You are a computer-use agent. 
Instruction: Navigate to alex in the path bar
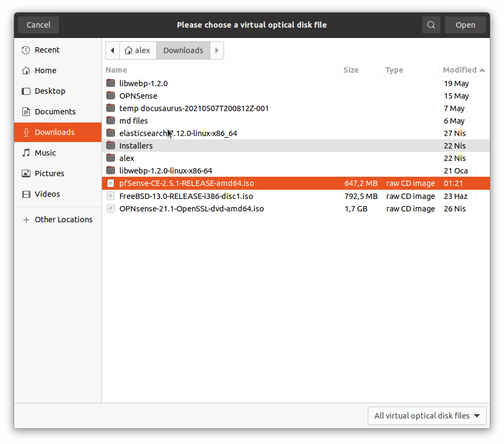point(138,50)
